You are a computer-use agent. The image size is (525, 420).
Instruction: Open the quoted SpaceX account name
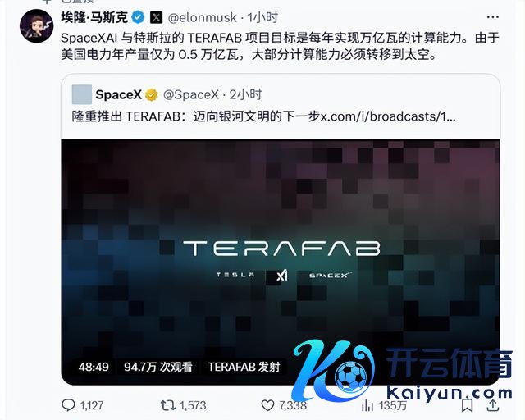[118, 95]
